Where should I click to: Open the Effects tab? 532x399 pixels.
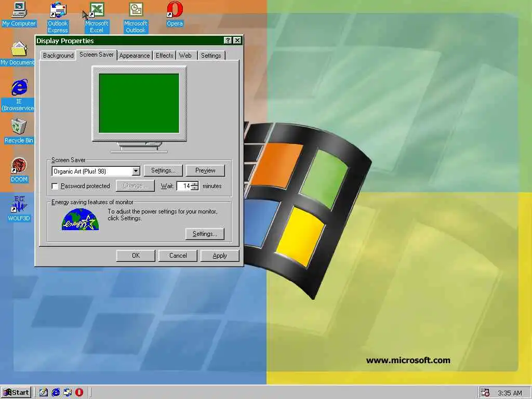pyautogui.click(x=164, y=55)
